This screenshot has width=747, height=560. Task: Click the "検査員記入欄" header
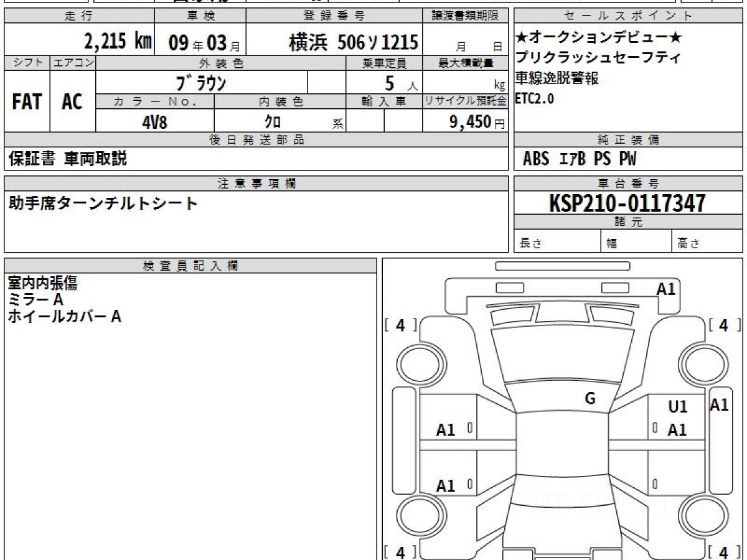tap(190, 266)
